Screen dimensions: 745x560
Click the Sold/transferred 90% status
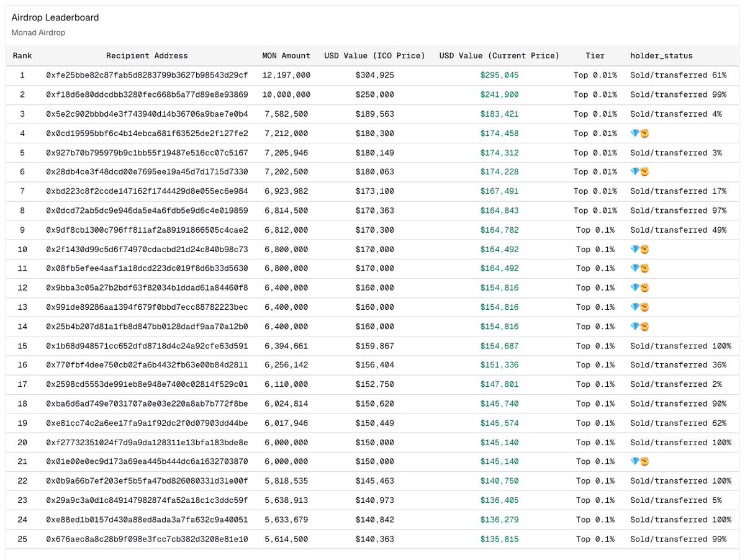(678, 404)
